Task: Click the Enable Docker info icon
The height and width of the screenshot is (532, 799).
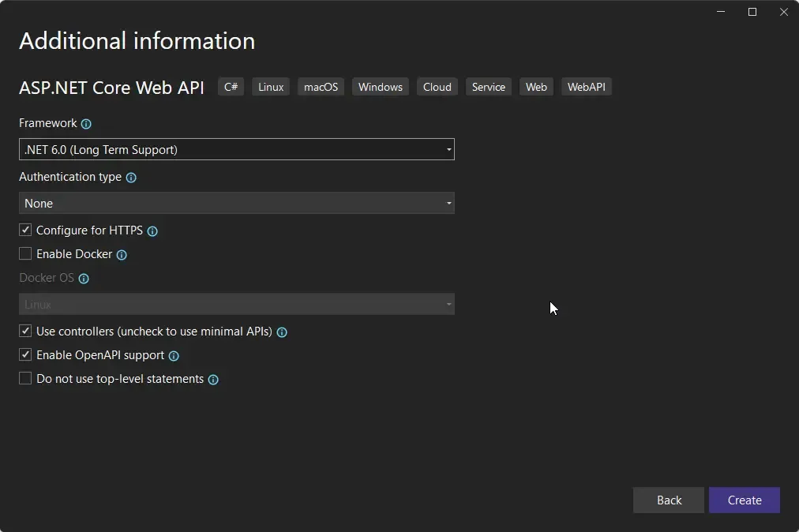Action: [x=121, y=255]
